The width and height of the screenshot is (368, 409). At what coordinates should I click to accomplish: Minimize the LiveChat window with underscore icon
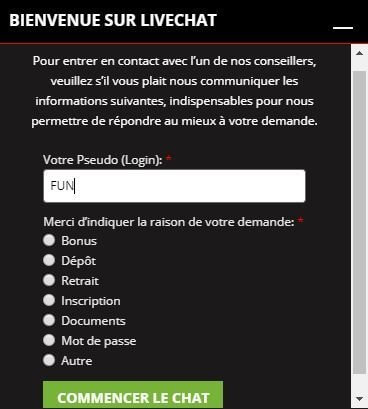click(343, 27)
